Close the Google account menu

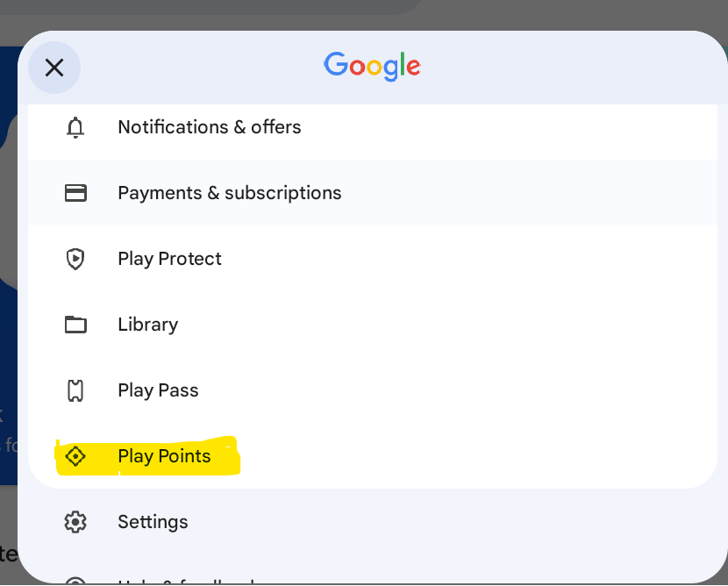[x=54, y=68]
